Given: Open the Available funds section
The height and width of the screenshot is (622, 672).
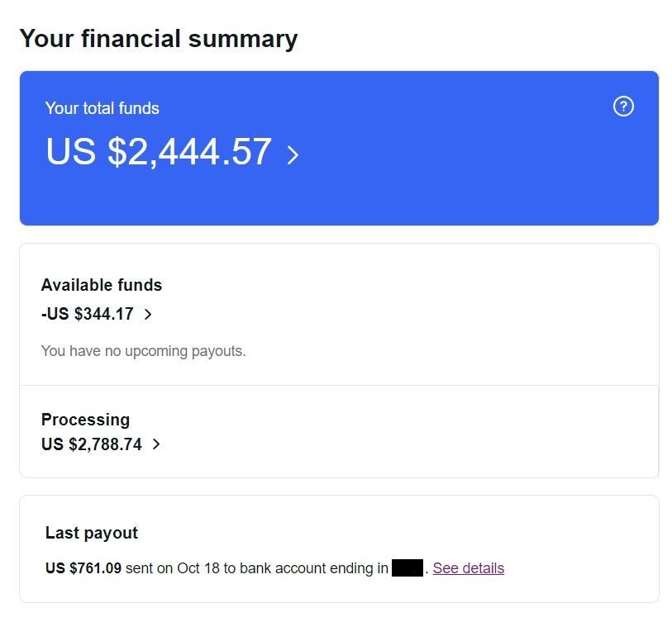Looking at the screenshot, I should pyautogui.click(x=102, y=285).
